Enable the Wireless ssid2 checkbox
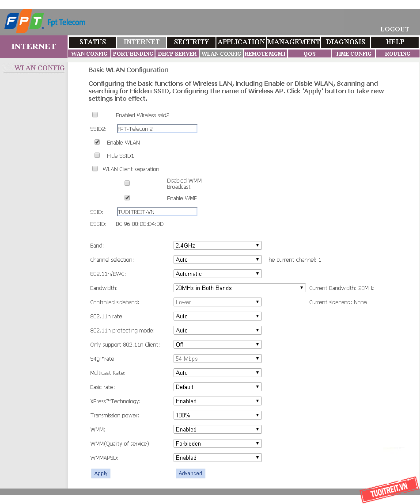This screenshot has height=504, width=420. (95, 115)
